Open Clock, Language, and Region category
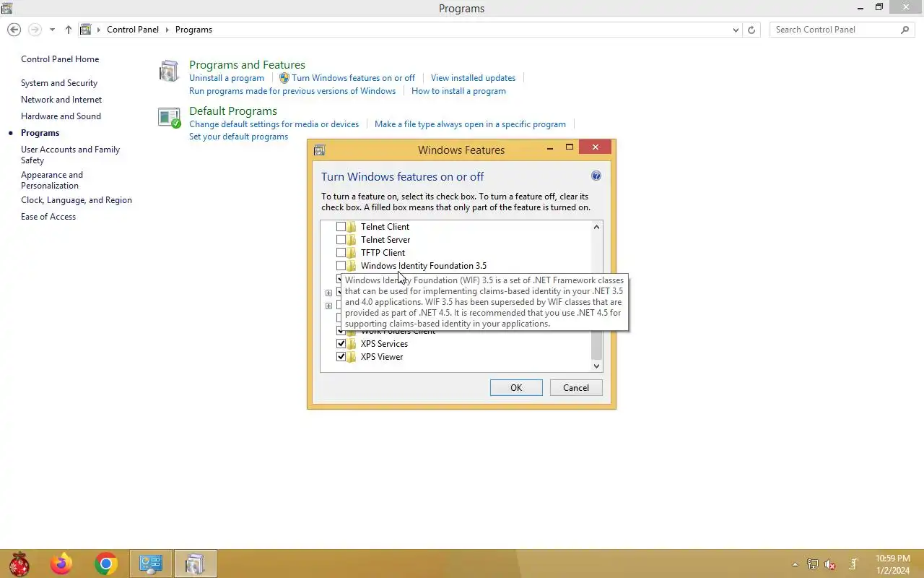Image resolution: width=924 pixels, height=578 pixels. pyautogui.click(x=77, y=200)
